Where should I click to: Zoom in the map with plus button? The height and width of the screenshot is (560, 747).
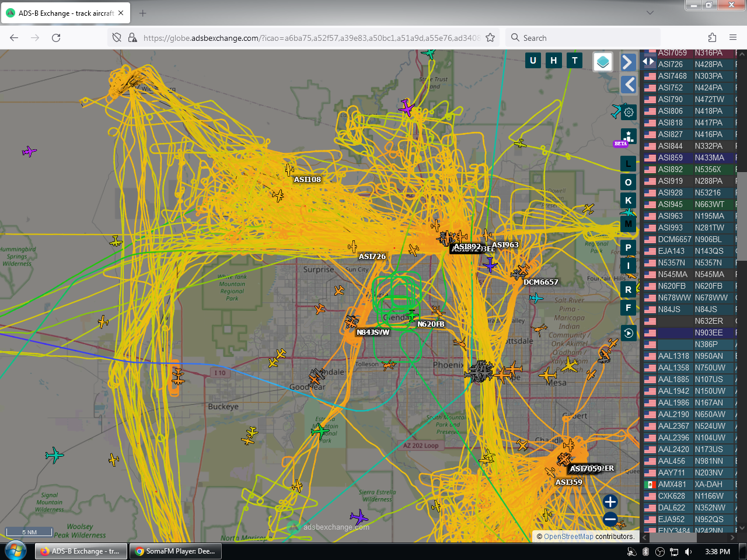point(610,502)
